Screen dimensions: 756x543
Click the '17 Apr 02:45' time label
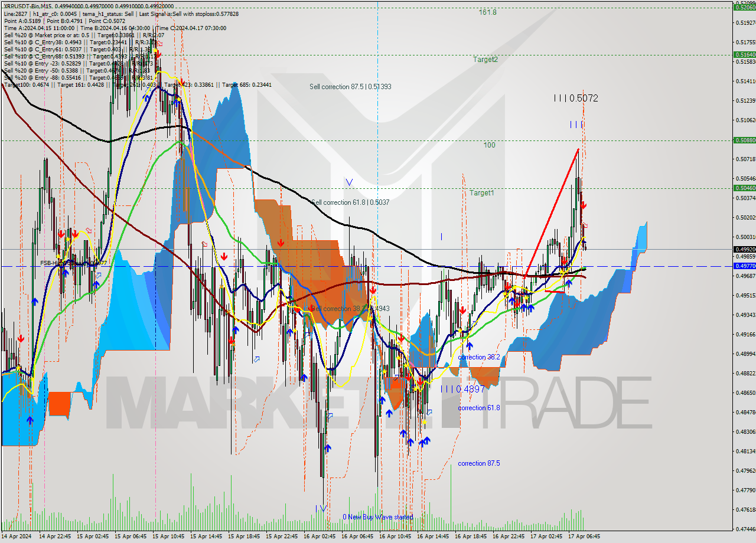click(546, 537)
